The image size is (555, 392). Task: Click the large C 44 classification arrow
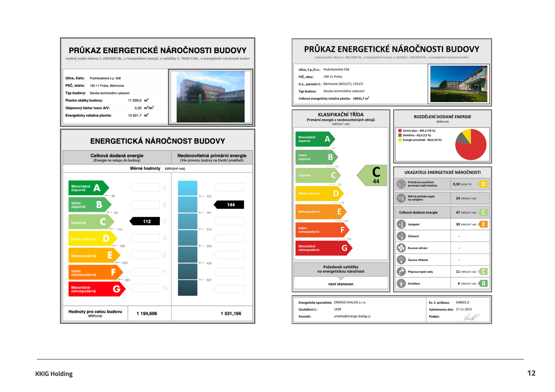click(x=372, y=175)
